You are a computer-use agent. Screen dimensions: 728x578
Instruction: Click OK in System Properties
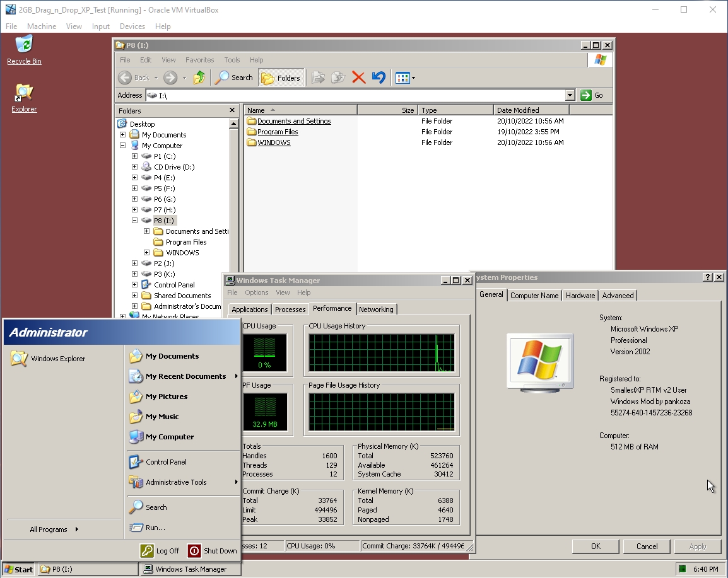click(596, 546)
